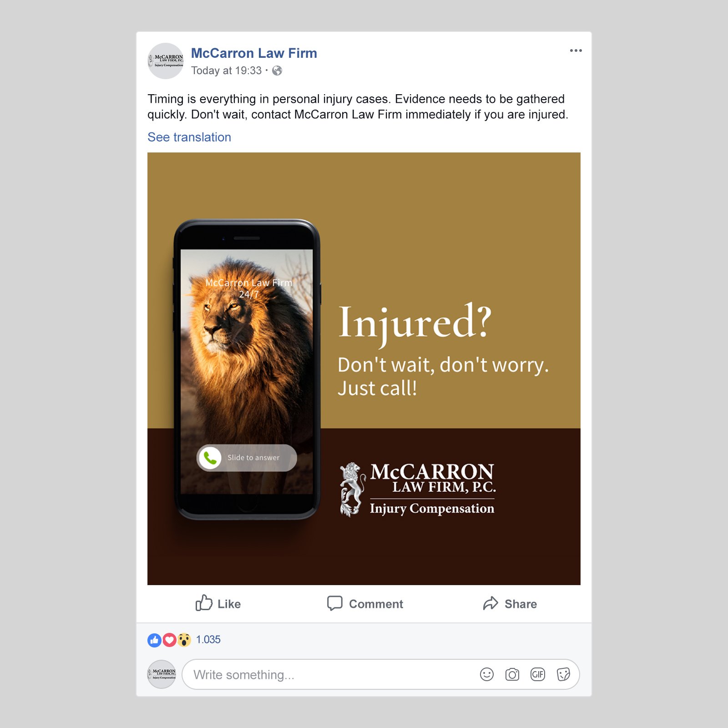
Task: Click the Comment speech bubble icon
Action: coord(334,603)
